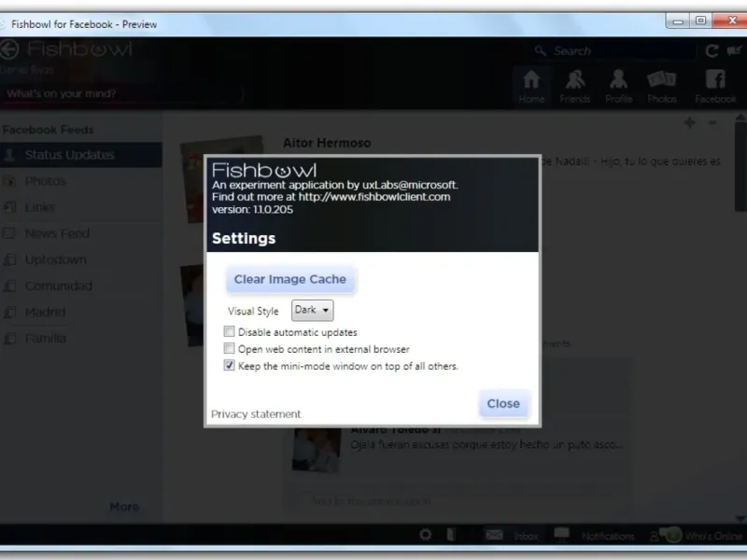
Task: Click the refresh icon next to Search
Action: pyautogui.click(x=712, y=51)
